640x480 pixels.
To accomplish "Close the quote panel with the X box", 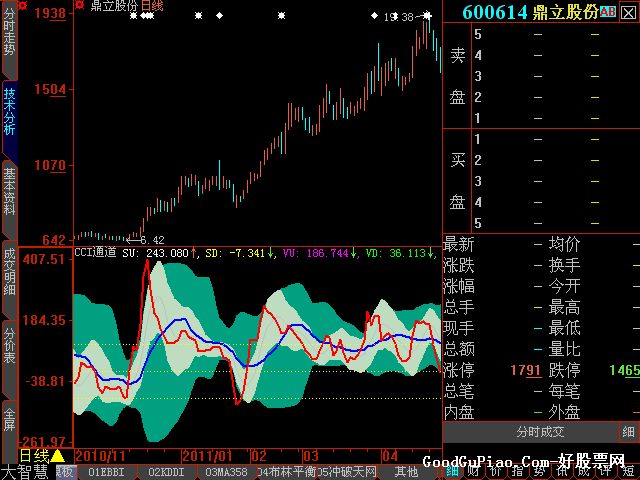I will tap(629, 13).
